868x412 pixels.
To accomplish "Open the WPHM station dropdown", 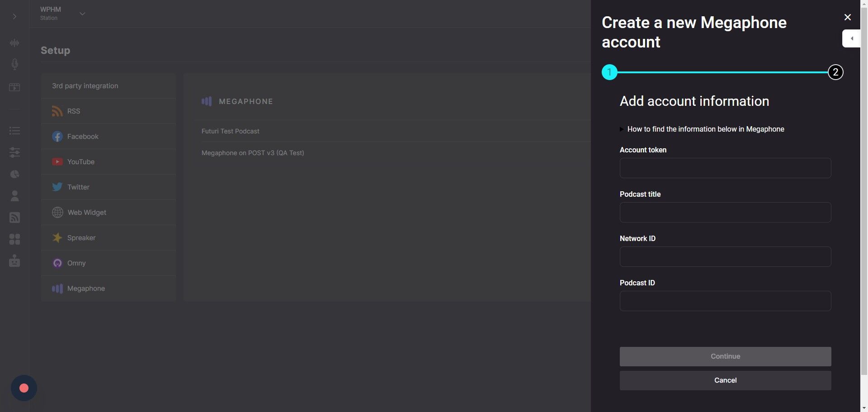I will coord(82,14).
